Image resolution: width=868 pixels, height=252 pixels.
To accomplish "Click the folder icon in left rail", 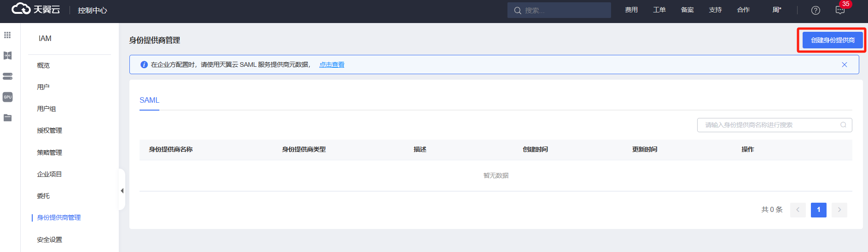I will (7, 118).
